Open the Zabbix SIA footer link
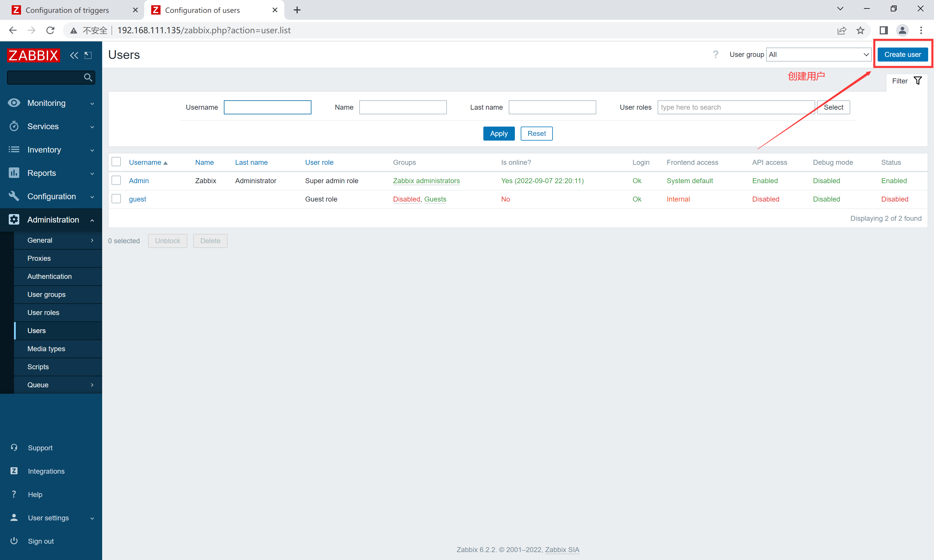 point(562,550)
